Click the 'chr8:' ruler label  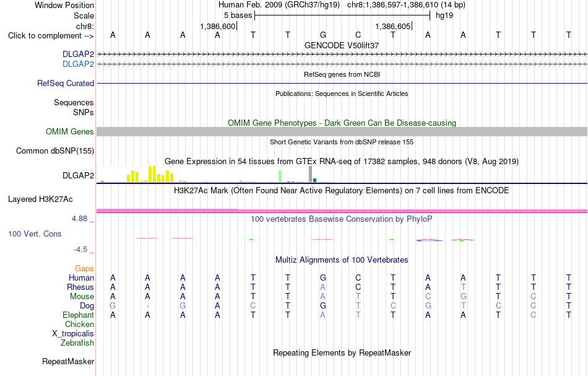pyautogui.click(x=85, y=26)
